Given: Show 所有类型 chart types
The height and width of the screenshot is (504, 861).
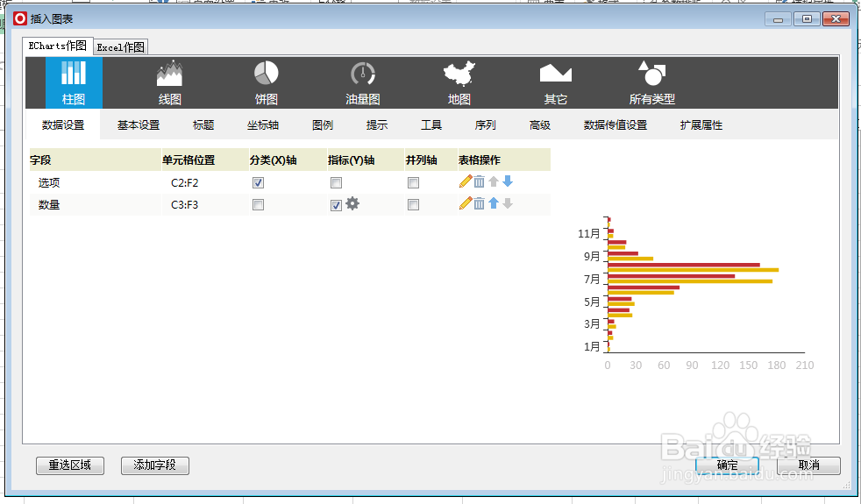Looking at the screenshot, I should click(651, 82).
